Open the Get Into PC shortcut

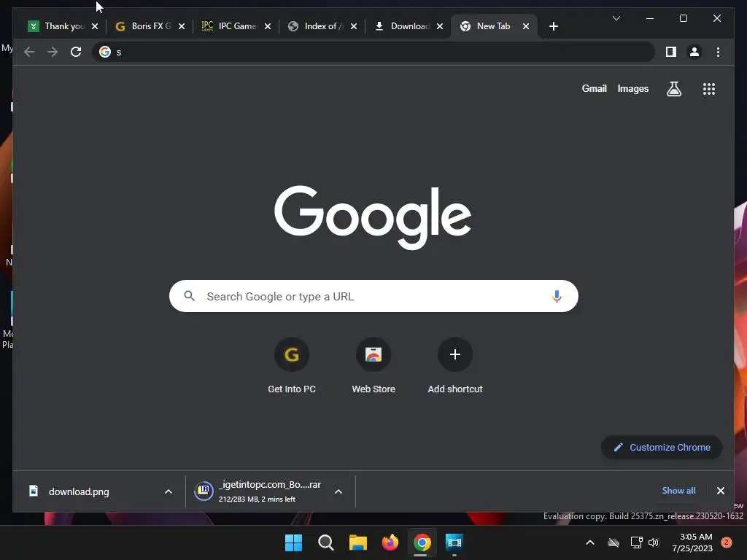tap(292, 354)
